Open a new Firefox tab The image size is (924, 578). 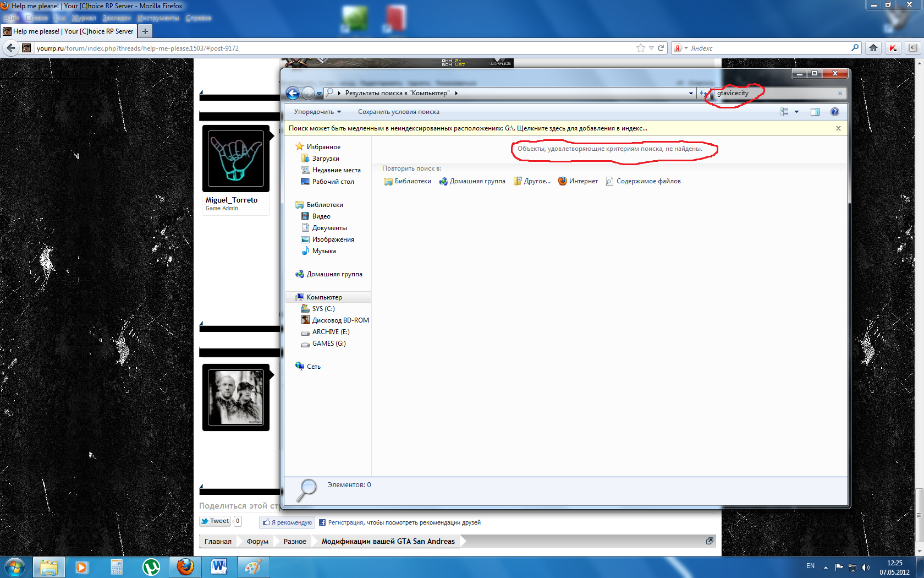point(145,31)
